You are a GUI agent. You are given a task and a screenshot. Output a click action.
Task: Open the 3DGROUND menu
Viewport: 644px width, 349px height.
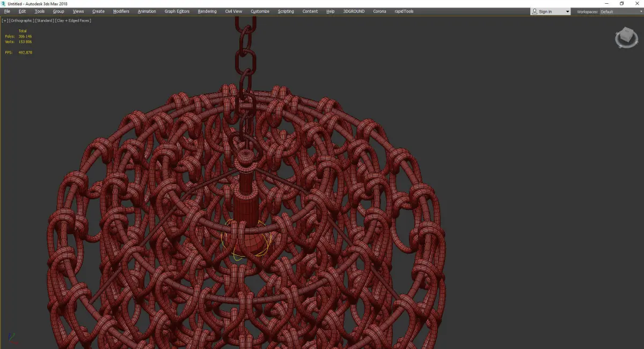[x=355, y=11]
